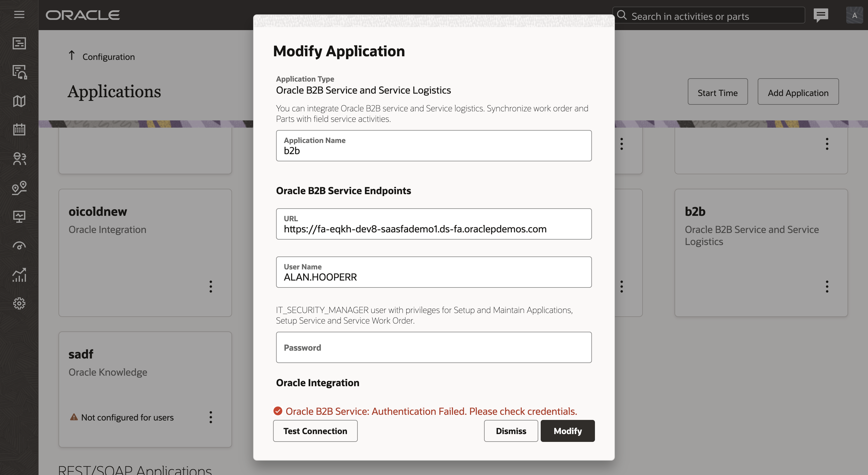Open the map view sidebar icon

click(x=19, y=101)
